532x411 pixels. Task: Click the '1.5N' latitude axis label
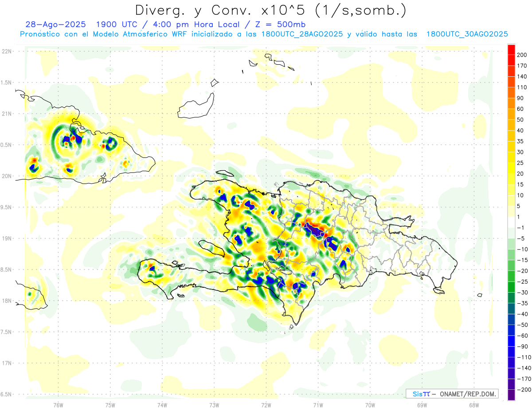(7, 82)
